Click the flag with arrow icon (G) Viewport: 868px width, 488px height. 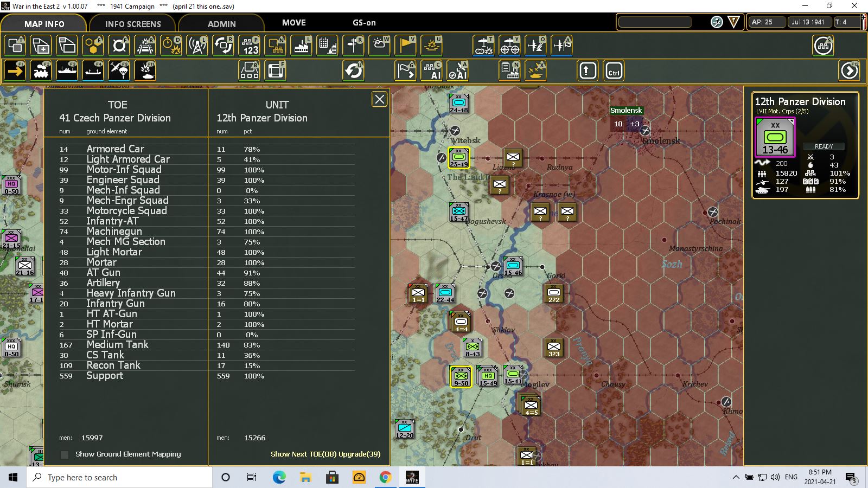[405, 70]
